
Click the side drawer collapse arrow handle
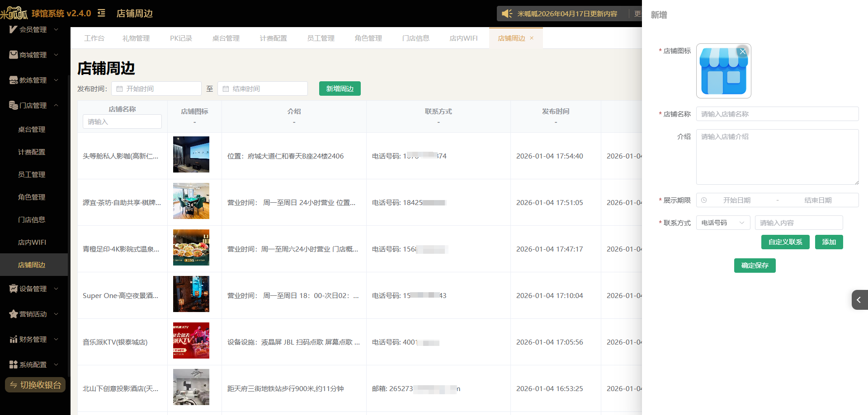pyautogui.click(x=859, y=300)
